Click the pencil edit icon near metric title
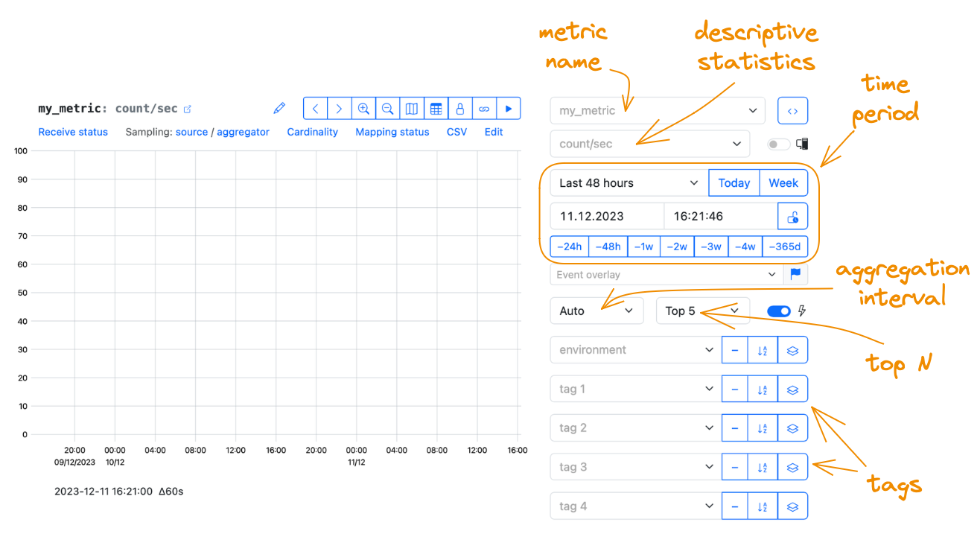This screenshot has height=534, width=980. pyautogui.click(x=279, y=108)
